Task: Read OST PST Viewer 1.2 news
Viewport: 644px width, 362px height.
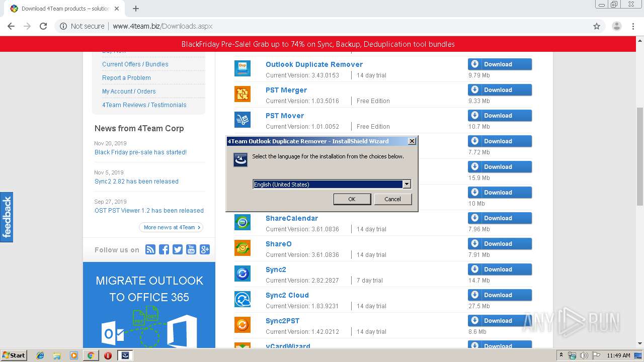Action: tap(149, 211)
